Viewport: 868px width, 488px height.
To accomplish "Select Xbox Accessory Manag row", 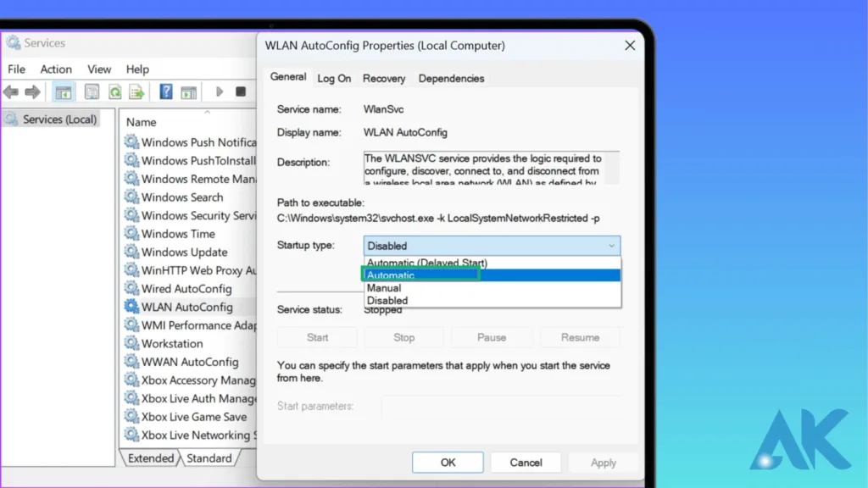I will (190, 380).
